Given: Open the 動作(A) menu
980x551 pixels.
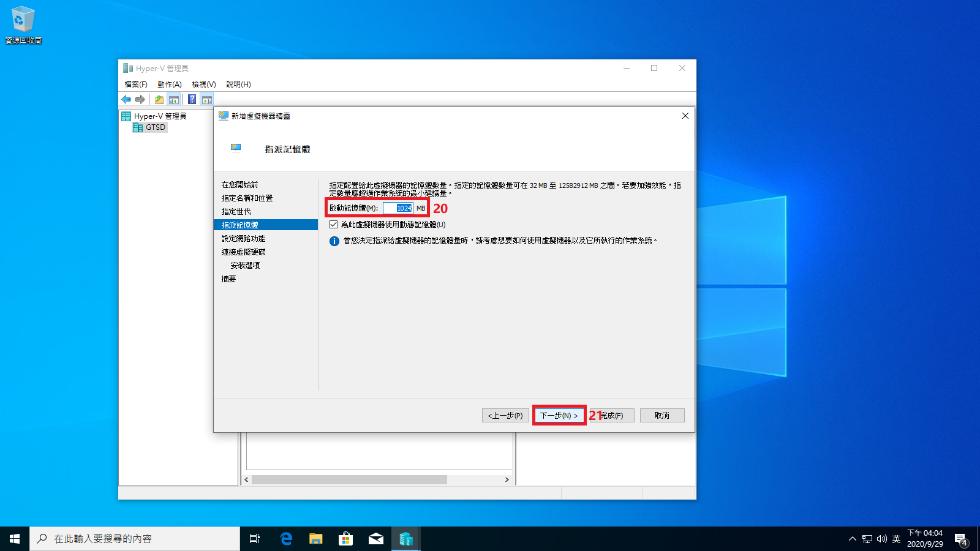Looking at the screenshot, I should click(x=169, y=84).
